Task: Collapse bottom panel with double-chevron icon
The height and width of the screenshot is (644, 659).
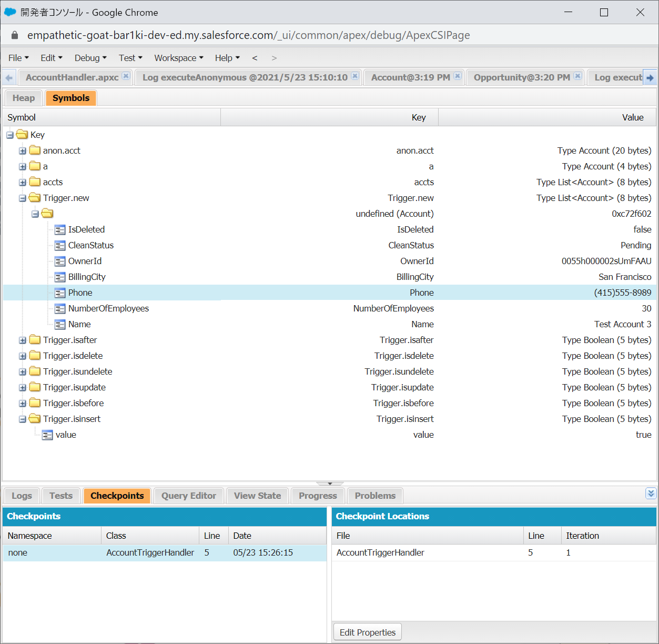Action: (x=651, y=494)
